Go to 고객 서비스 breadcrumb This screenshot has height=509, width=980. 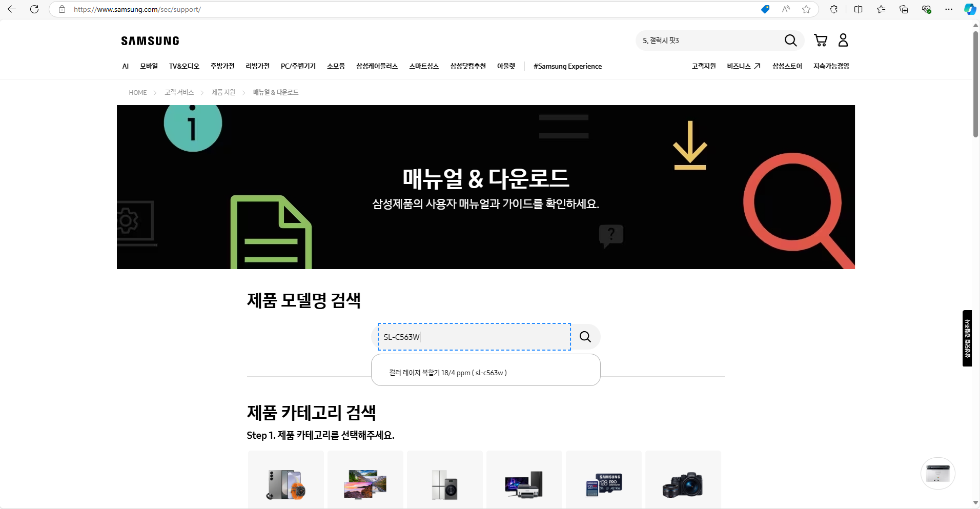click(179, 92)
